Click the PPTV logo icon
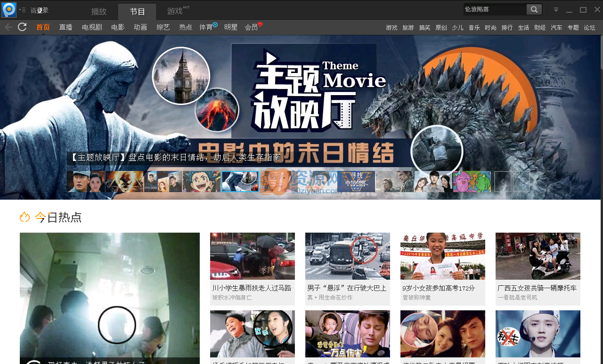 tap(8, 9)
